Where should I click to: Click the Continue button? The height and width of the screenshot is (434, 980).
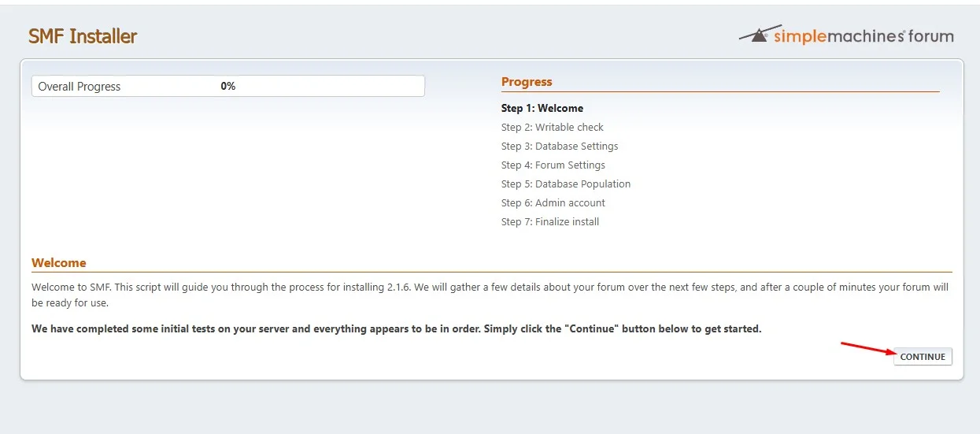pos(923,357)
